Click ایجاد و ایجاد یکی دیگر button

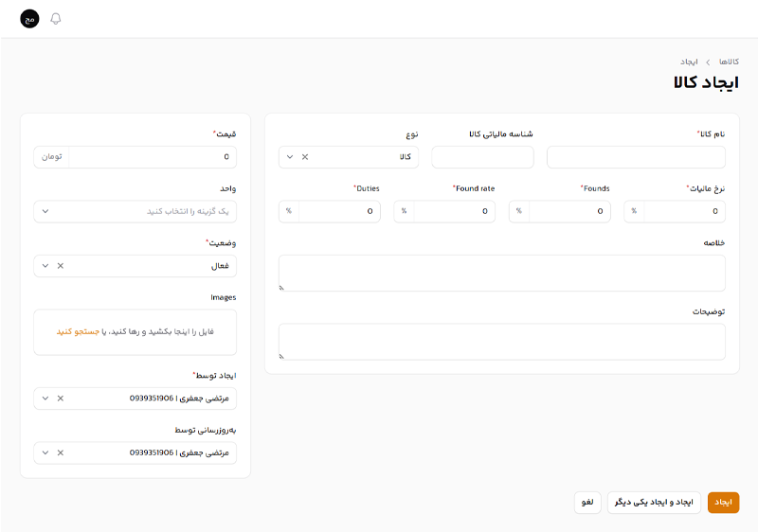654,502
